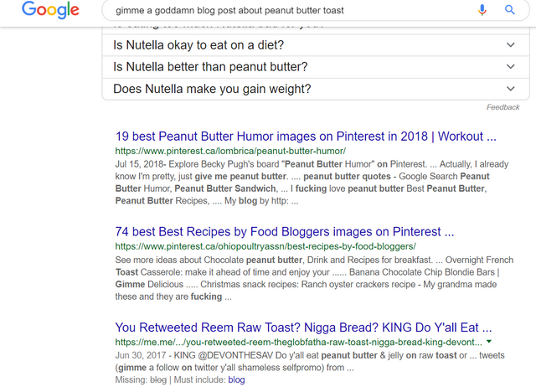Activate voice search microphone icon
The image size is (536, 392).
click(x=482, y=10)
